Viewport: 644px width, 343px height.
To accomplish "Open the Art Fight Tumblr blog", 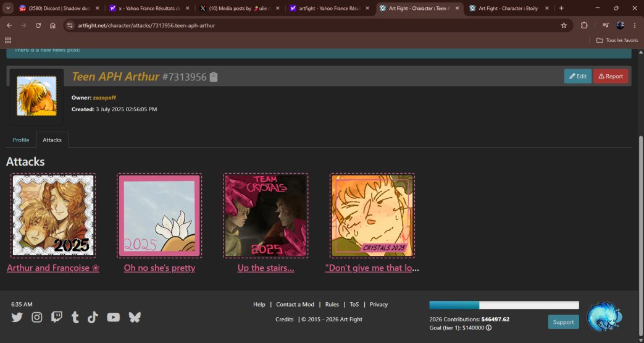I will coord(75,317).
